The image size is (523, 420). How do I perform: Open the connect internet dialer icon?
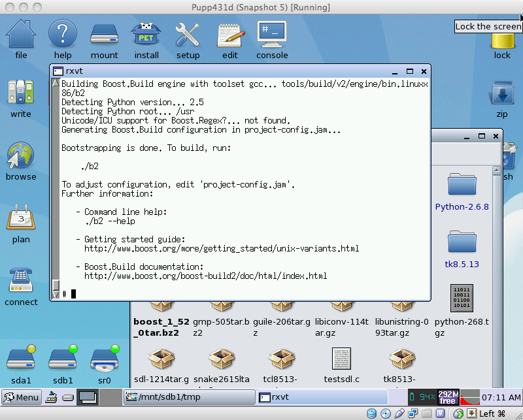point(21,286)
